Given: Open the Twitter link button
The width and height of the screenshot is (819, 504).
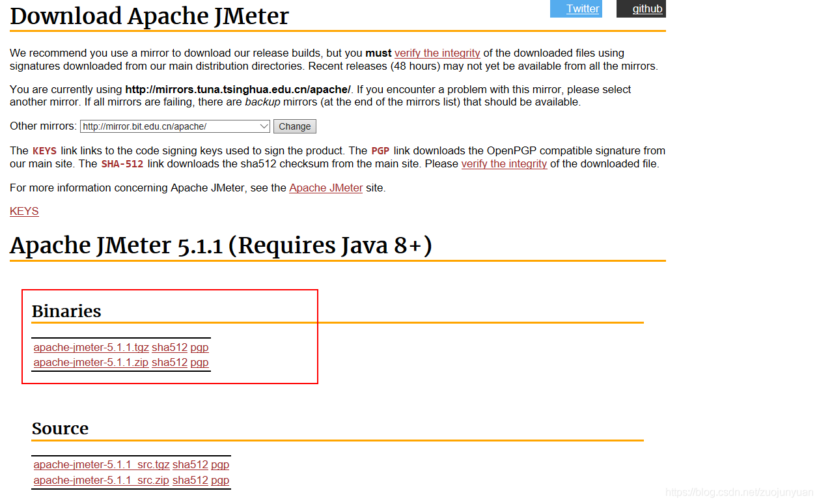Looking at the screenshot, I should coord(576,8).
